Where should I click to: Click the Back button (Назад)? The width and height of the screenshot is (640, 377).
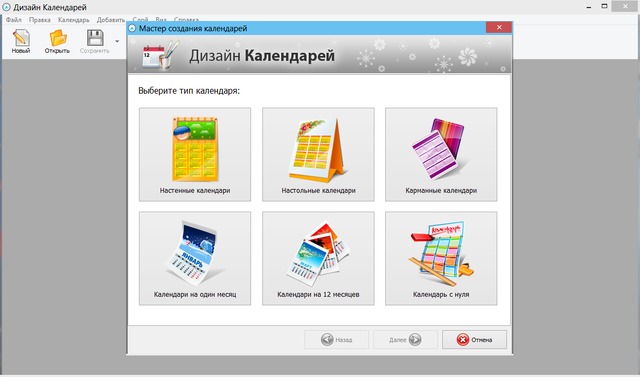(336, 339)
